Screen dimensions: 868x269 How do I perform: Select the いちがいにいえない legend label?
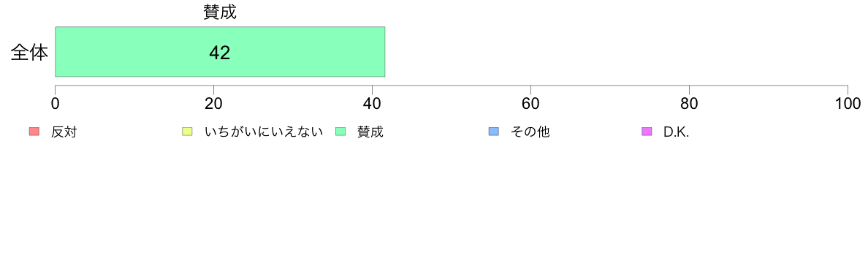[264, 132]
